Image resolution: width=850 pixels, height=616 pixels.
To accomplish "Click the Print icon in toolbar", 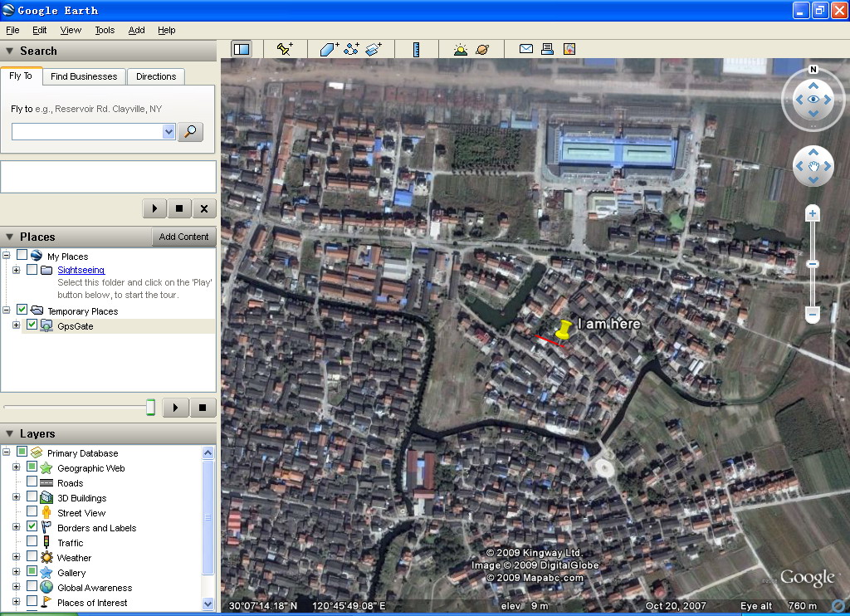I will [x=548, y=49].
